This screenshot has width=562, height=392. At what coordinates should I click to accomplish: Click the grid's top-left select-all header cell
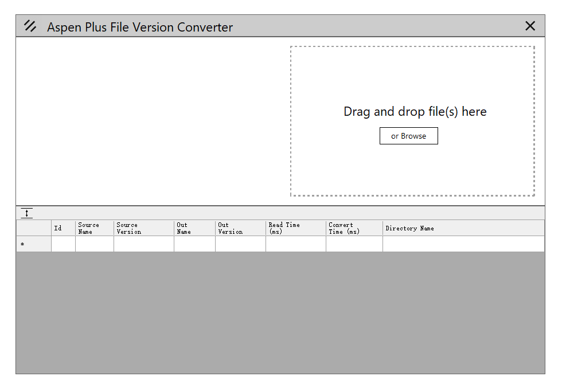(x=34, y=228)
